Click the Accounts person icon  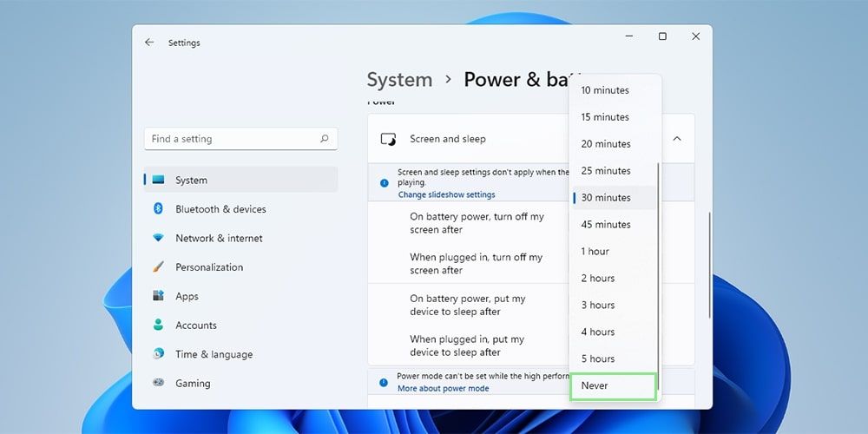coord(158,325)
